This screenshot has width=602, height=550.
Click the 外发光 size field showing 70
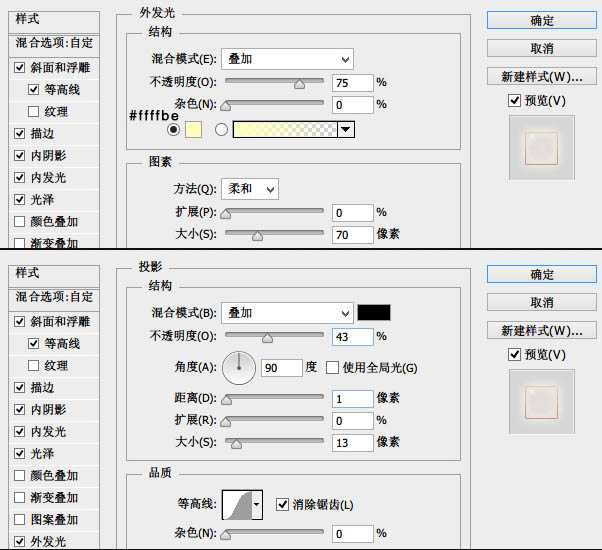point(352,235)
